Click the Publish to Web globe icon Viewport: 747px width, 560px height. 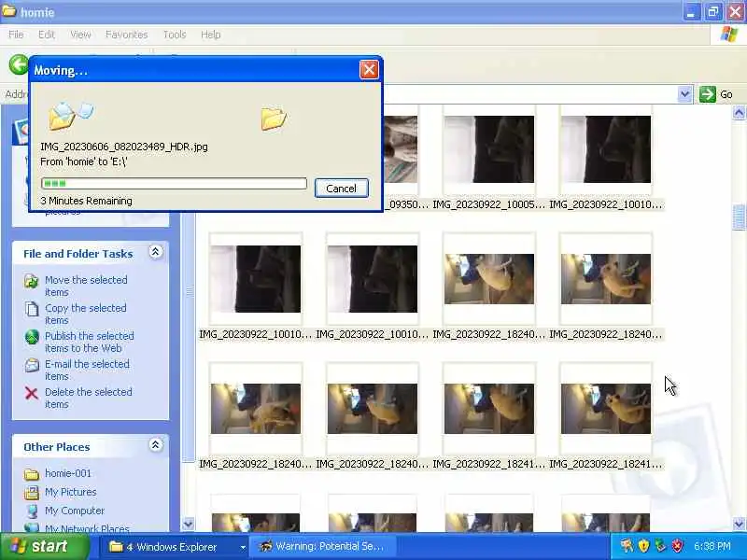tap(32, 337)
